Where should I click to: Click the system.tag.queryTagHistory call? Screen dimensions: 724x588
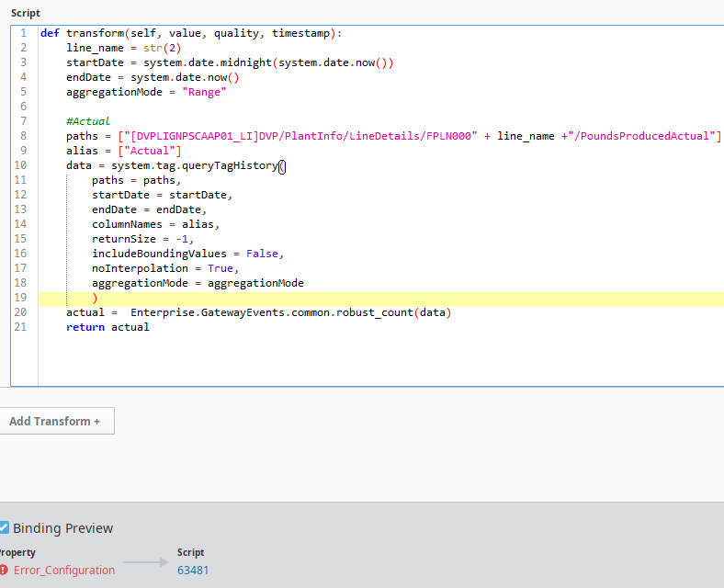point(198,165)
